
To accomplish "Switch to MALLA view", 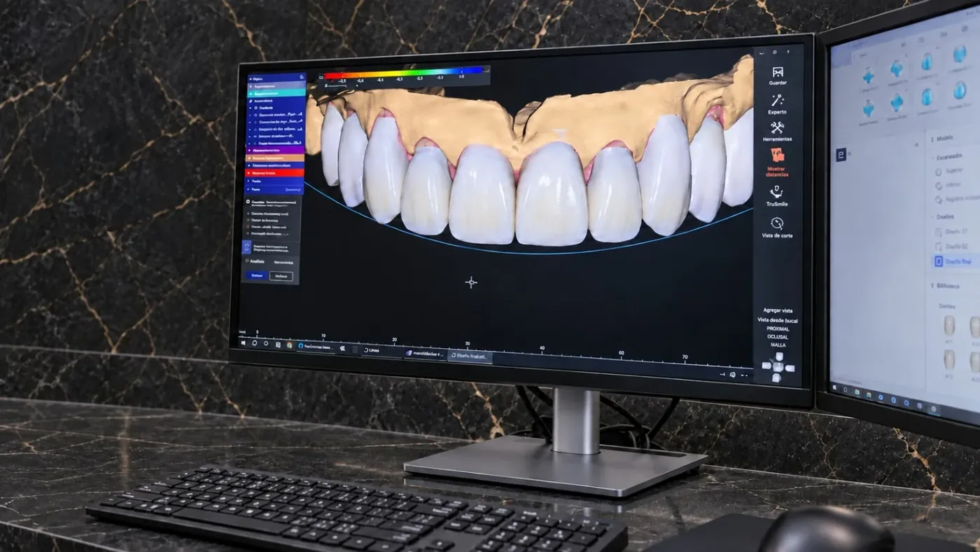I will [778, 345].
